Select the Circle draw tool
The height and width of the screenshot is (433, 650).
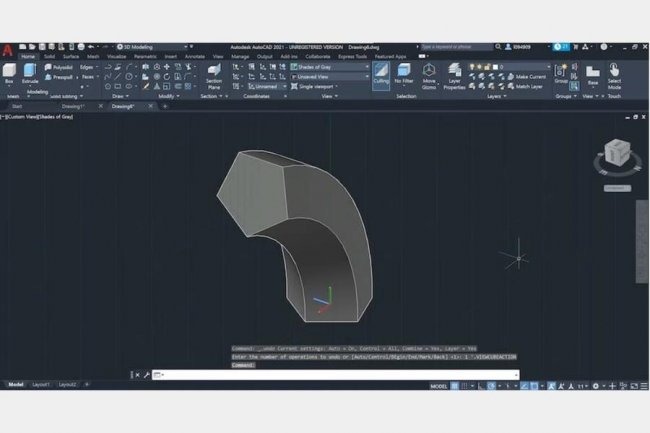pyautogui.click(x=129, y=77)
